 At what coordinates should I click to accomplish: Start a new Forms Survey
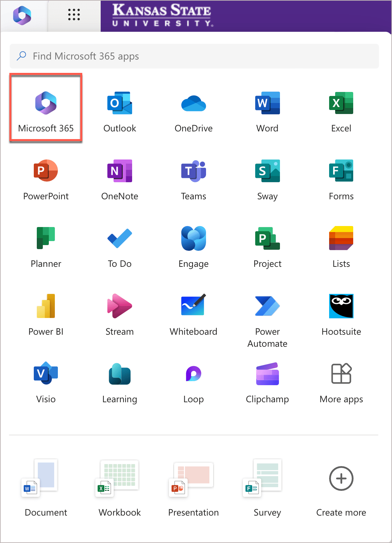tap(268, 488)
